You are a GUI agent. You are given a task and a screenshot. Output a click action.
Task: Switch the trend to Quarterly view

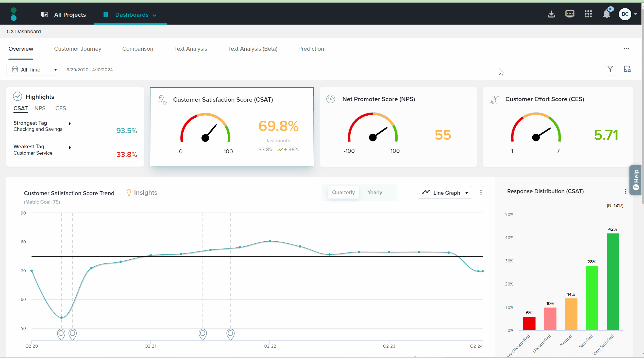click(x=343, y=192)
